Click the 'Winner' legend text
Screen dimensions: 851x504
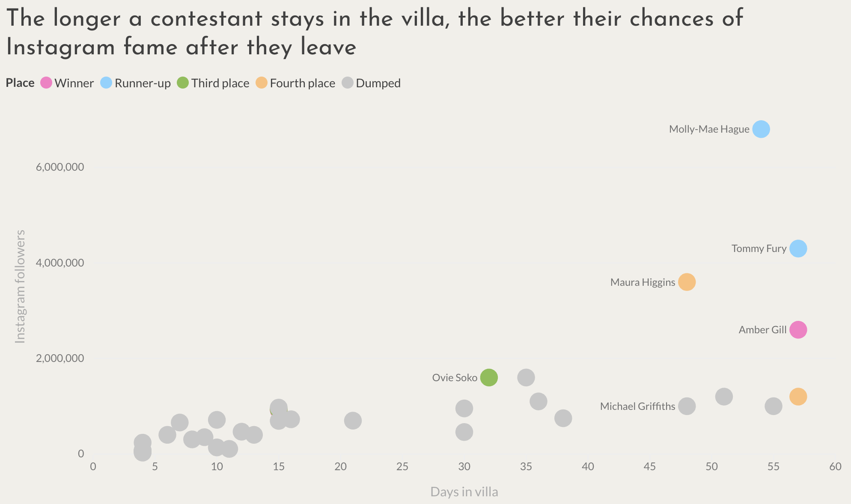74,83
